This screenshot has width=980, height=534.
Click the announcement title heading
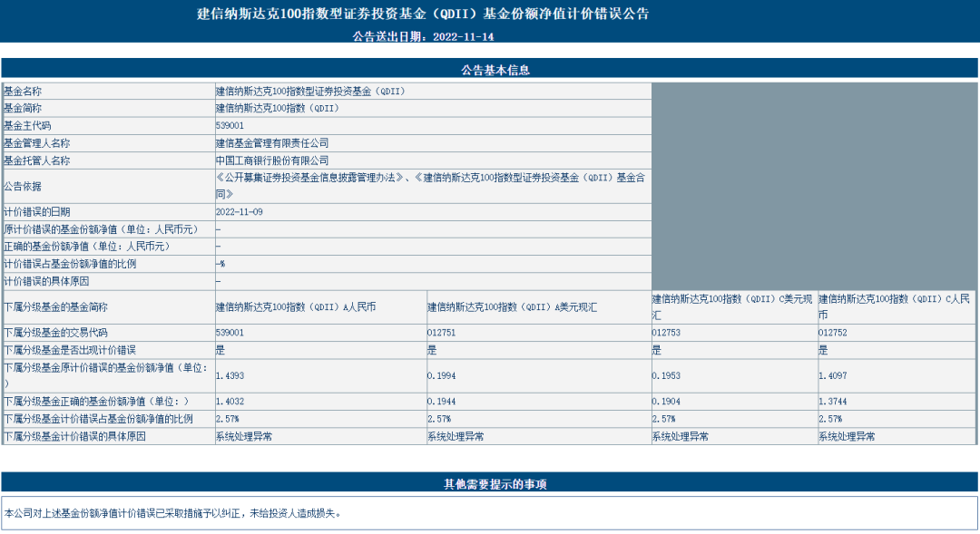coord(423,14)
